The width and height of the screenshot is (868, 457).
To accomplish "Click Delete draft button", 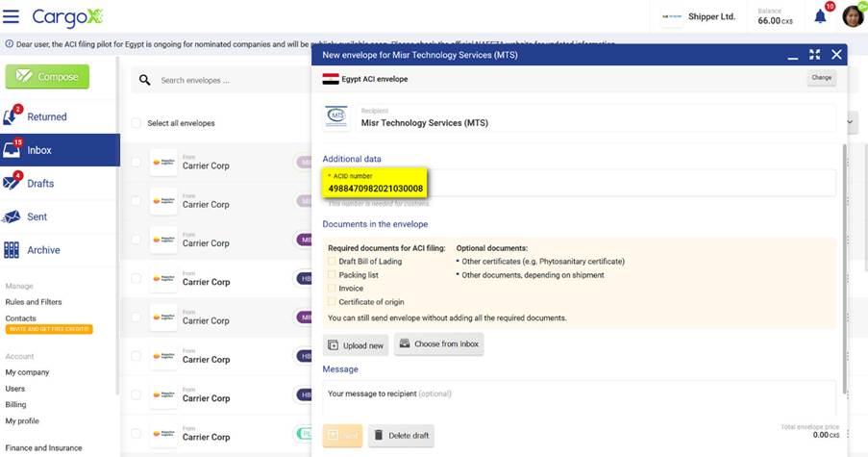I will pyautogui.click(x=402, y=436).
